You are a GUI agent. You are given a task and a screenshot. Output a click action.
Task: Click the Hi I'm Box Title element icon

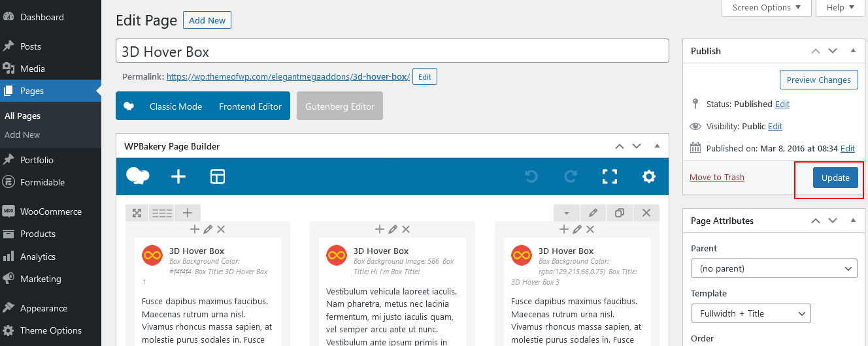pos(337,255)
